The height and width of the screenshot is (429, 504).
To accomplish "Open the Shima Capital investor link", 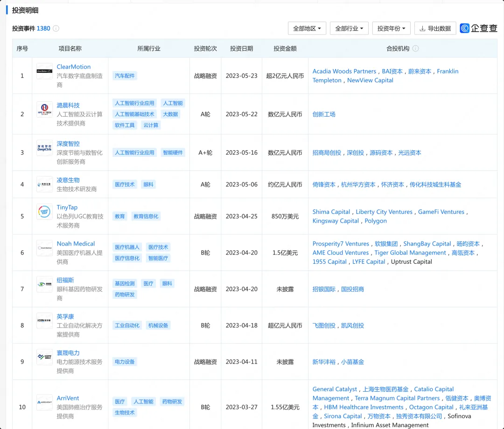I will (331, 211).
